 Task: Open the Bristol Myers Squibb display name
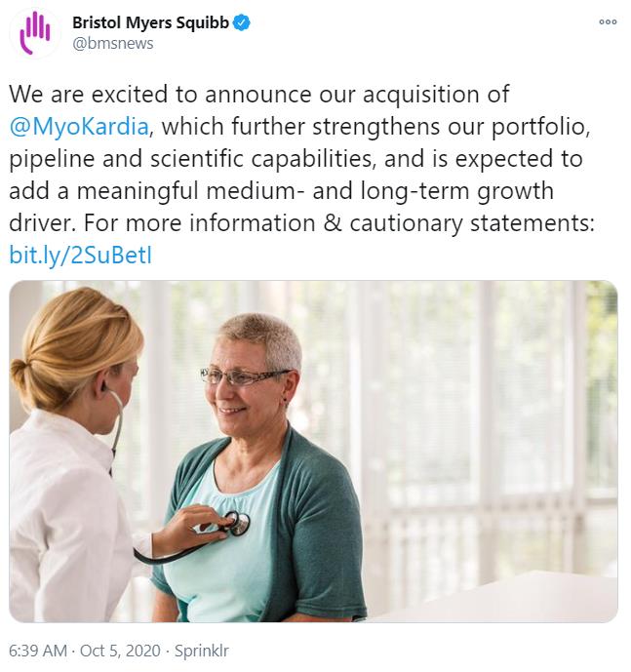pyautogui.click(x=150, y=22)
